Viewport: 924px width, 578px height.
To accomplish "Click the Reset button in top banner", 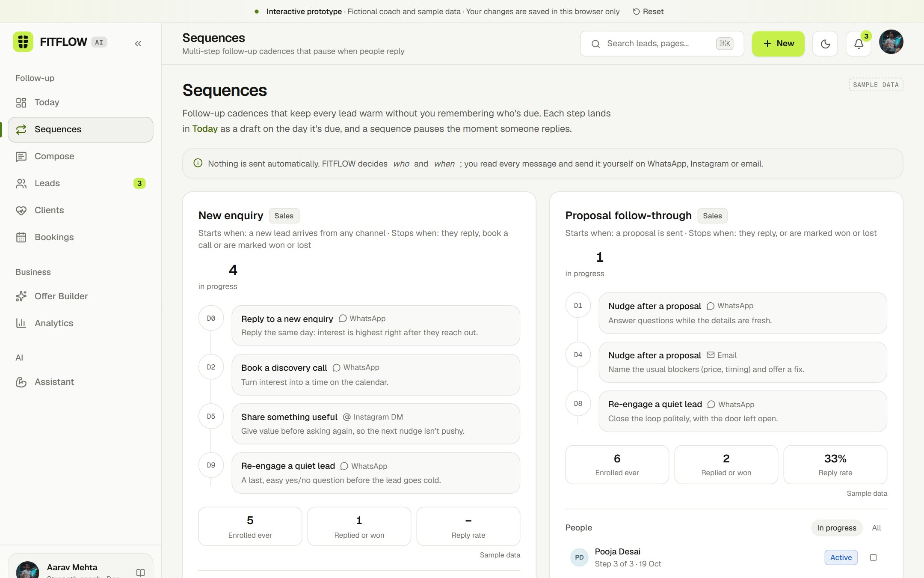I will point(649,12).
